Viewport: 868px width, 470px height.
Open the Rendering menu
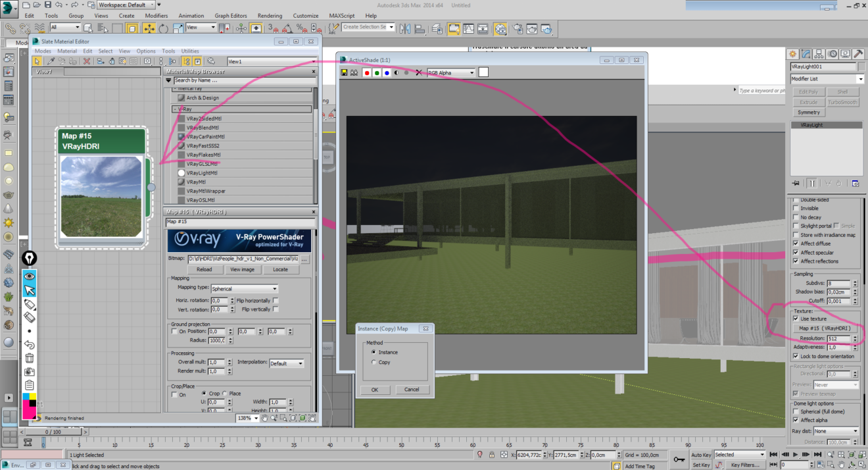point(270,16)
